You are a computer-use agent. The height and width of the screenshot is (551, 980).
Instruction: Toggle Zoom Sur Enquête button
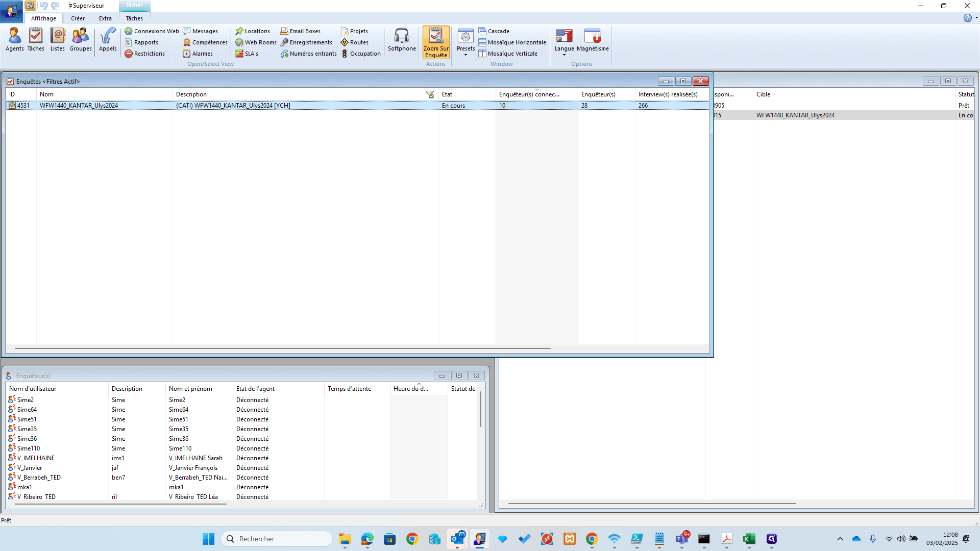436,43
